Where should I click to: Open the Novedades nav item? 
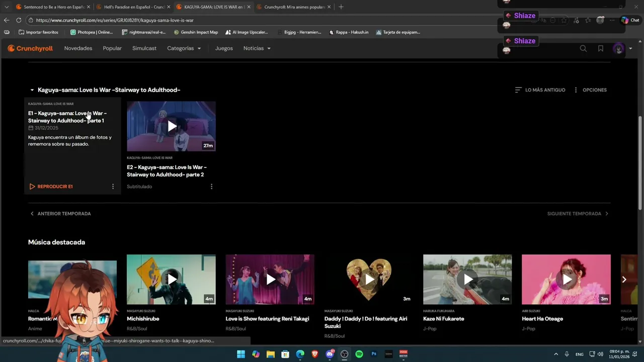(78, 48)
